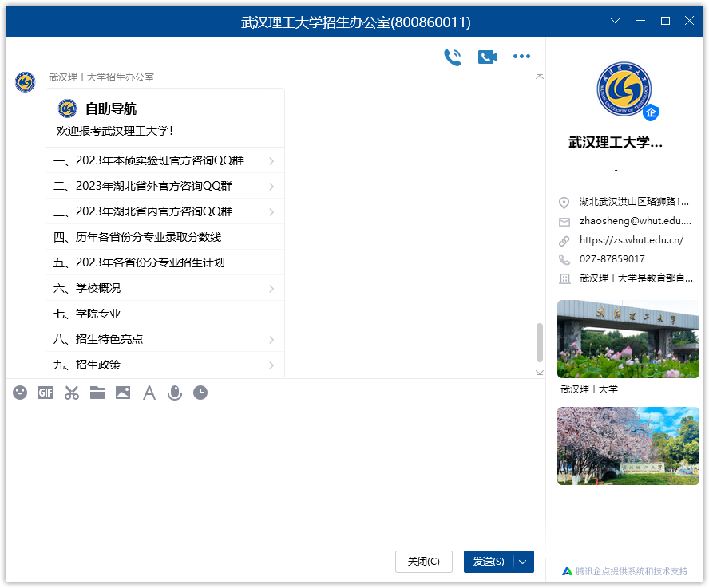Screen dimensions: 709x588
Task: Open the GIF selector
Action: click(x=46, y=393)
